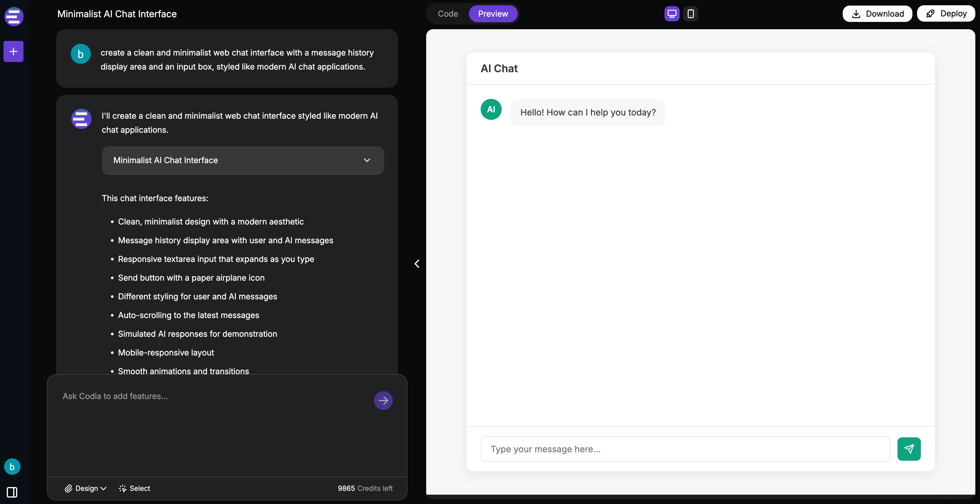Switch to desktop preview mode
Screen dimensions: 980x504
point(672,14)
